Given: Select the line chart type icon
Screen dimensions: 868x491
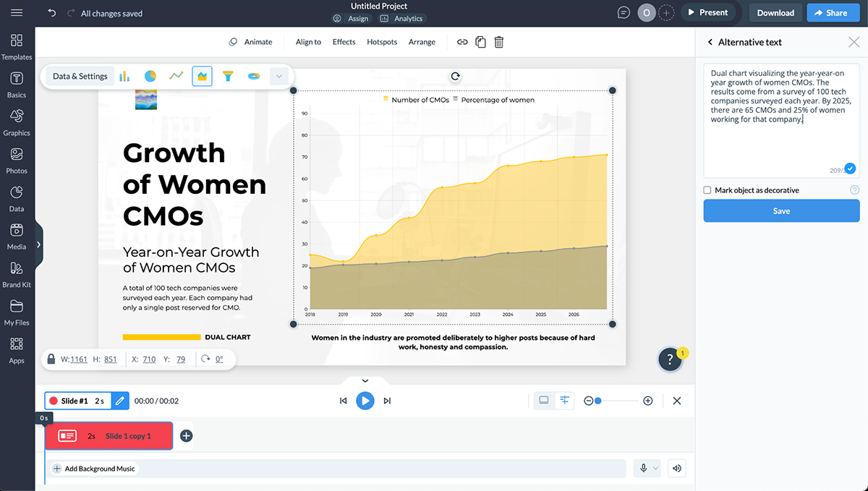Looking at the screenshot, I should coord(176,76).
